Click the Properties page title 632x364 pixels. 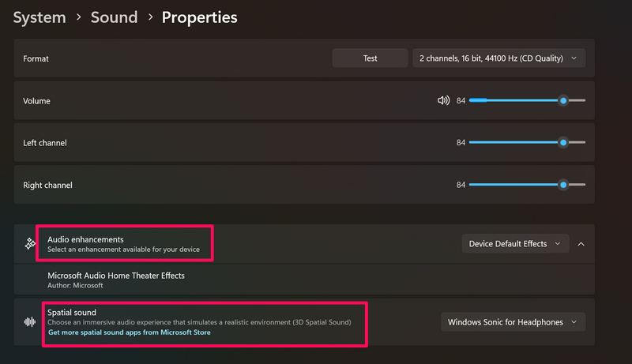[199, 17]
